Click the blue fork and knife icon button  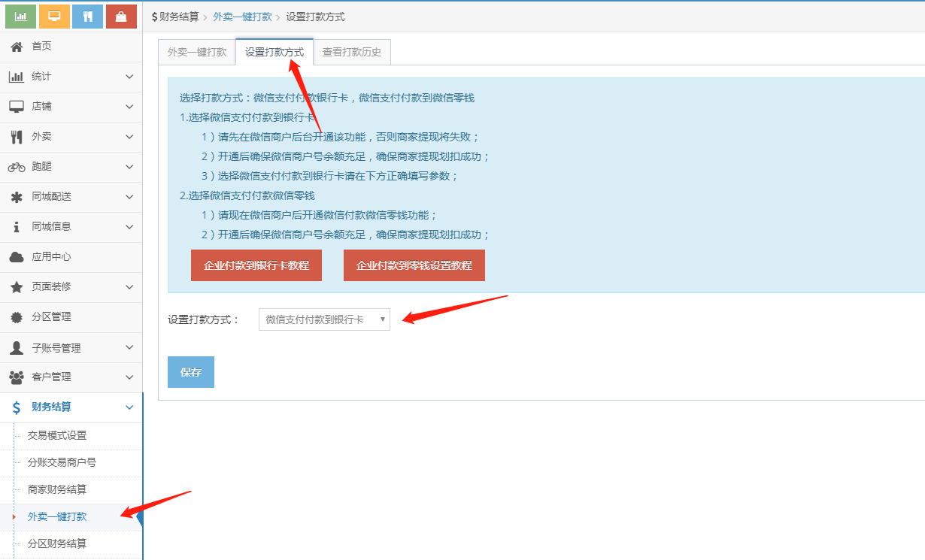(87, 16)
